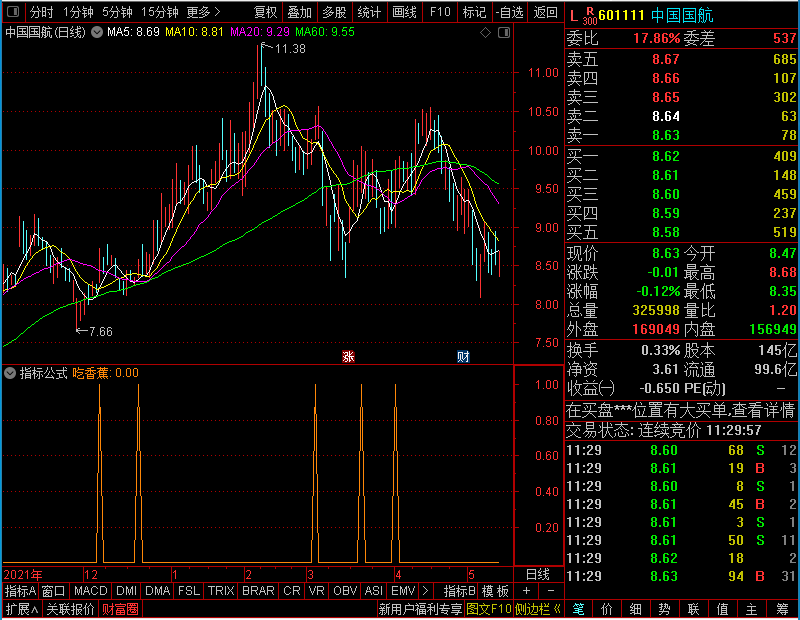Image resolution: width=800 pixels, height=620 pixels.
Task: Switch indicator to OBV
Action: [345, 591]
